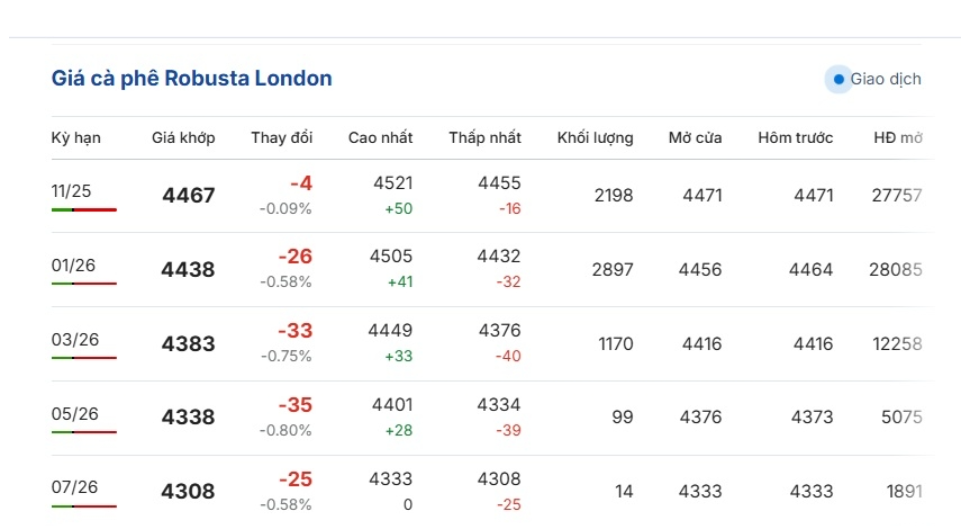Open the Giá cà phê Robusta London heading
Screen dimensions: 964x526
[192, 78]
